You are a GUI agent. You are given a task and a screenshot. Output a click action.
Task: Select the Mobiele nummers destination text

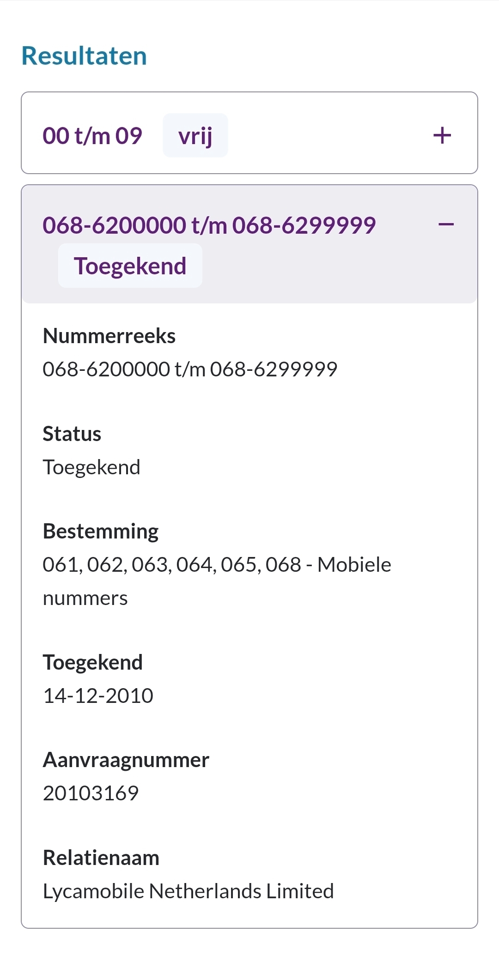(x=217, y=581)
